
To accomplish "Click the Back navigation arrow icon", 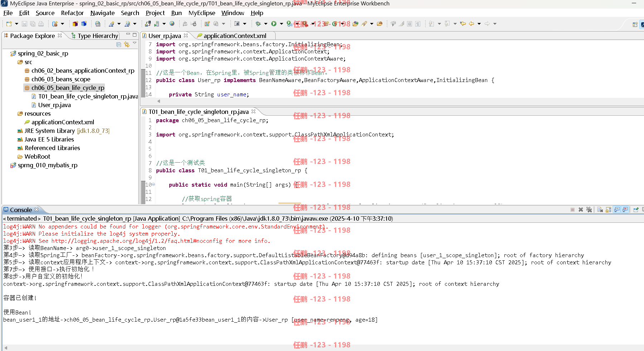I will (471, 24).
